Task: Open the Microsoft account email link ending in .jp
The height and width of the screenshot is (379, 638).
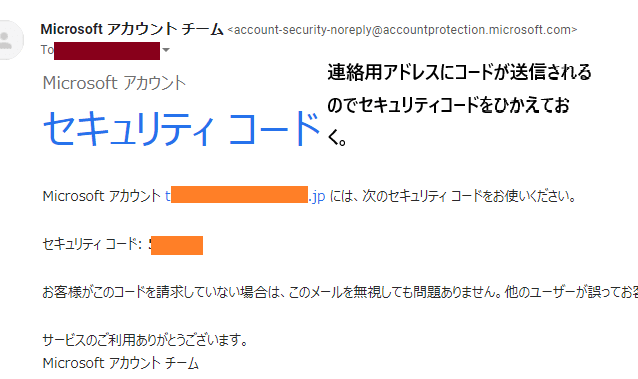Action: 245,196
